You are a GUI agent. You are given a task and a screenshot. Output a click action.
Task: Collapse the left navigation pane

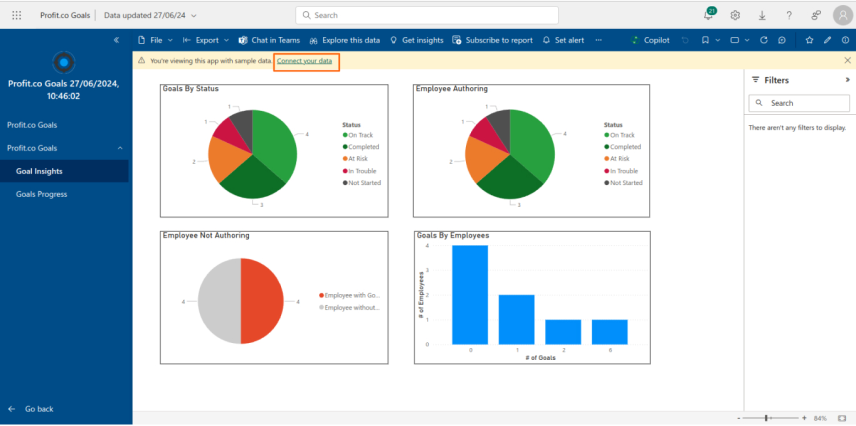pos(116,40)
